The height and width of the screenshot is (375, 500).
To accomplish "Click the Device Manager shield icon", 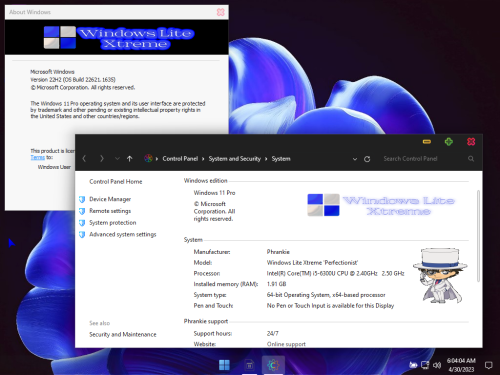I will 82,199.
